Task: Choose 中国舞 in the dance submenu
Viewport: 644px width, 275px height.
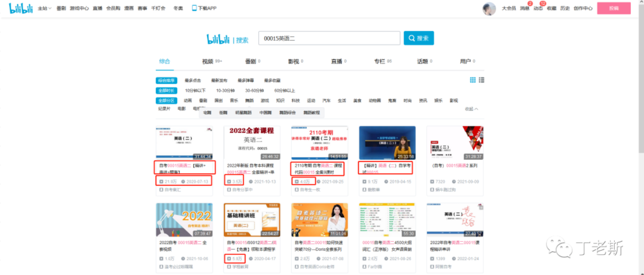Action: (x=264, y=113)
